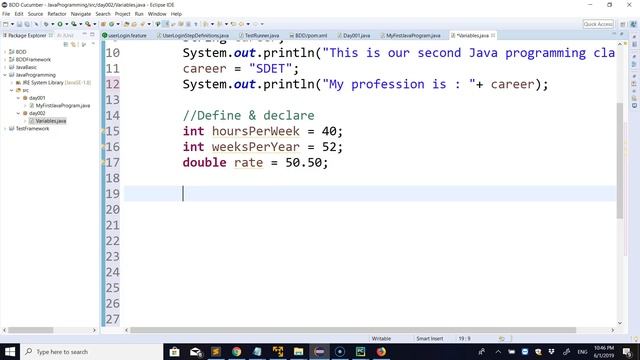Open the Project menu
This screenshot has height=360, width=640.
(122, 14)
